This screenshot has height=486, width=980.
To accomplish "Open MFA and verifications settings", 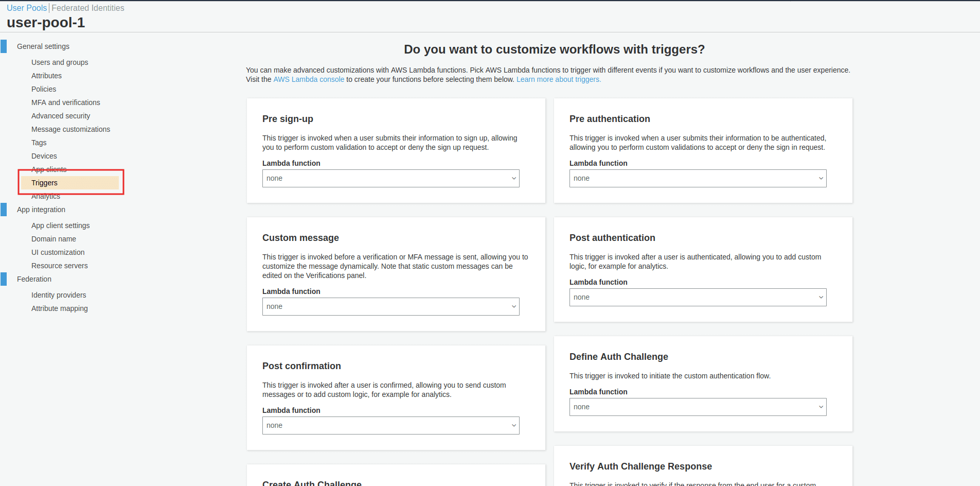I will tap(66, 102).
